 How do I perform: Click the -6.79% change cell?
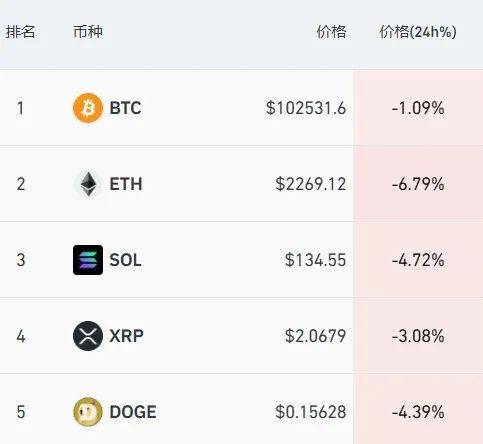pos(418,184)
